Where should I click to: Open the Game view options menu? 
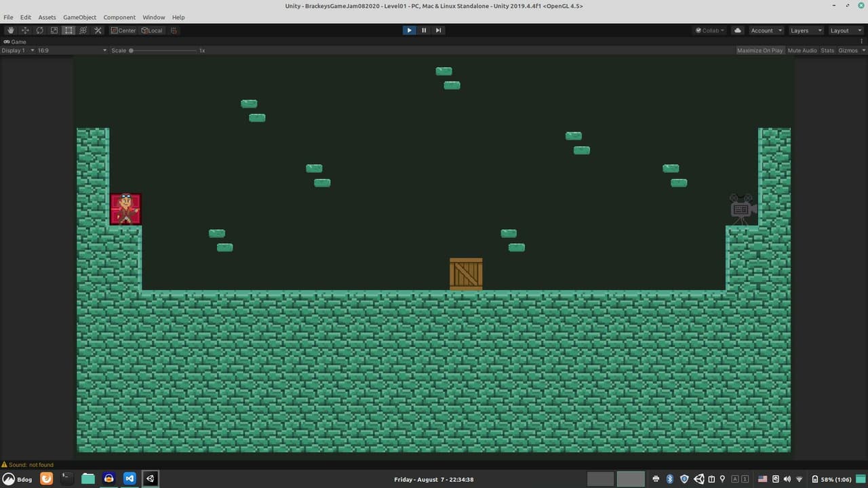tap(862, 41)
